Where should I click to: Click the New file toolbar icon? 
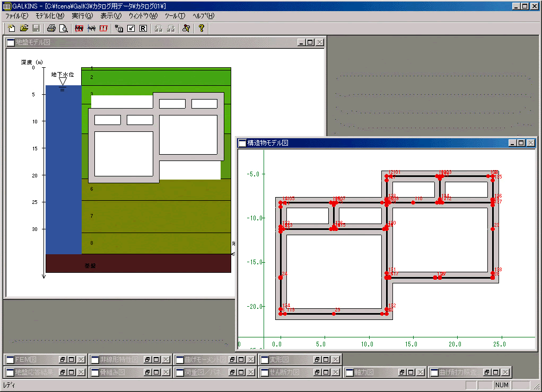[x=12, y=28]
